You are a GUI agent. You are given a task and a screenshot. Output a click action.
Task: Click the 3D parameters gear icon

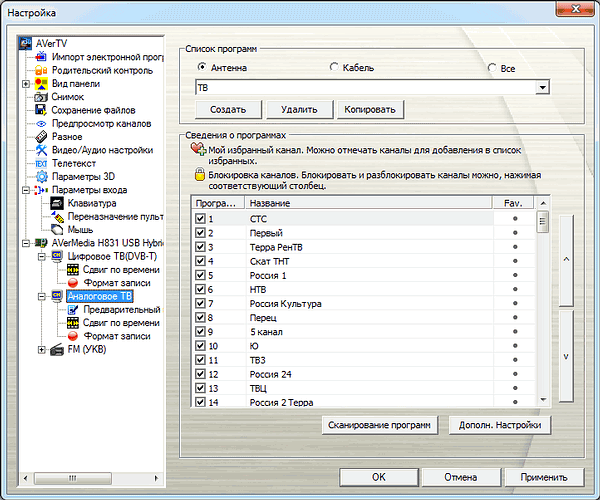click(41, 176)
